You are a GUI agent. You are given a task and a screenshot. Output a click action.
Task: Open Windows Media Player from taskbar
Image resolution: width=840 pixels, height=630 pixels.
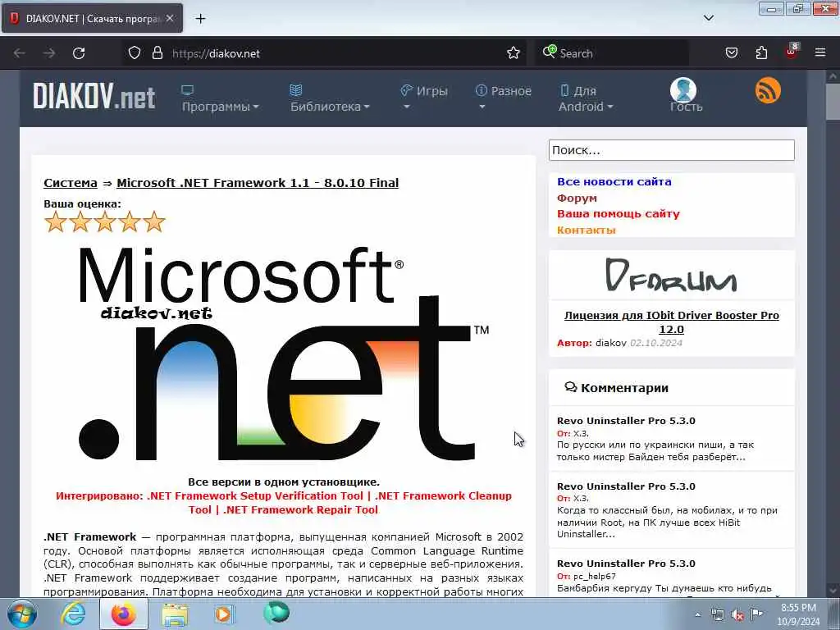pyautogui.click(x=223, y=614)
